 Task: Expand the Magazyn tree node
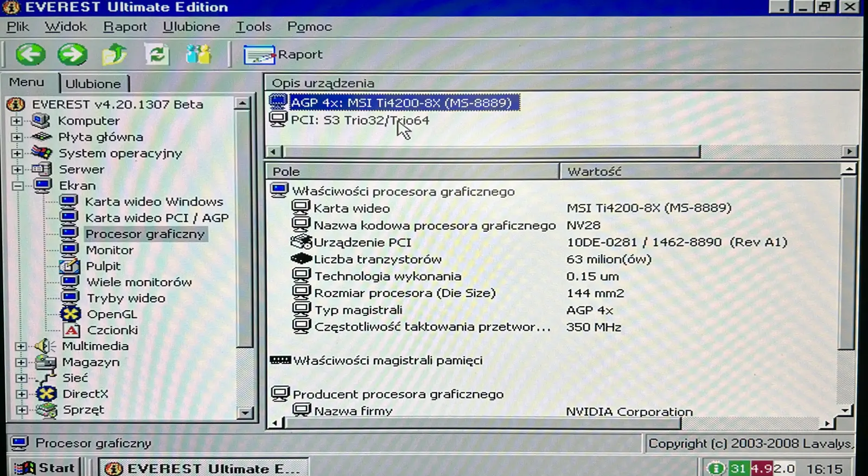point(21,362)
